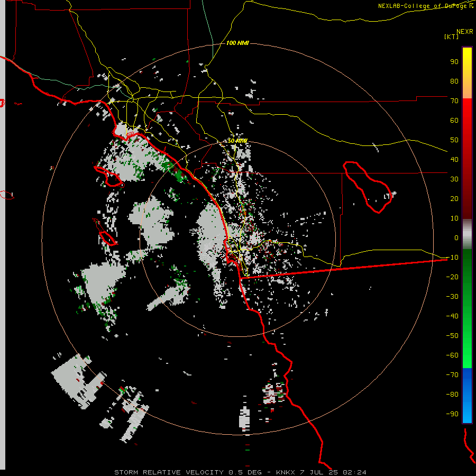
Task: Click the -90 value on velocity scale
Action: (452, 414)
